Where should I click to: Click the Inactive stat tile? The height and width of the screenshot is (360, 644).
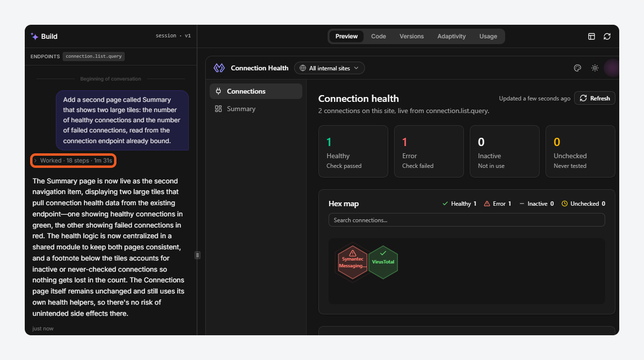point(505,151)
